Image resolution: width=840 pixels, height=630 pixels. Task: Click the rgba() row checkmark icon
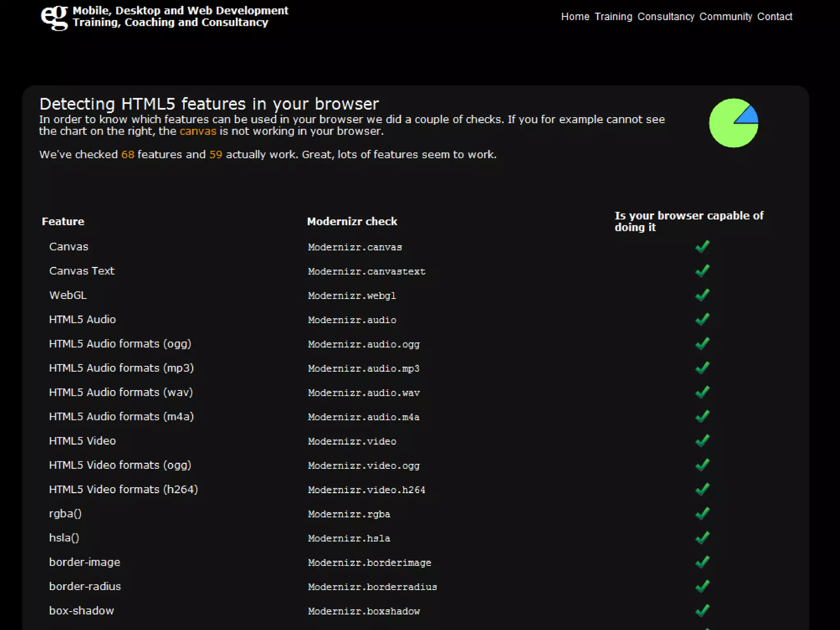(x=702, y=514)
